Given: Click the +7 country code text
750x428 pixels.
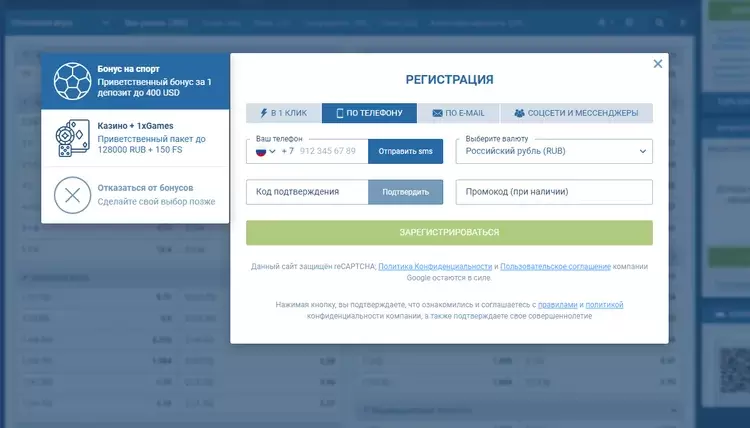Looking at the screenshot, I should point(287,151).
